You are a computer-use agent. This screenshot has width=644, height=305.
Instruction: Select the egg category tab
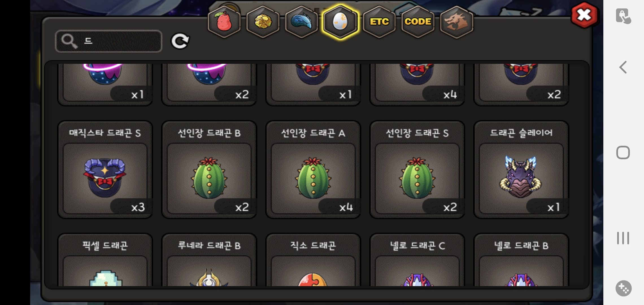pos(340,22)
